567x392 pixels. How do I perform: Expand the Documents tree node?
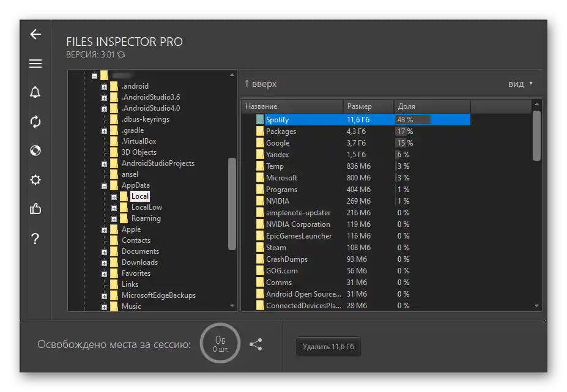[x=104, y=252]
